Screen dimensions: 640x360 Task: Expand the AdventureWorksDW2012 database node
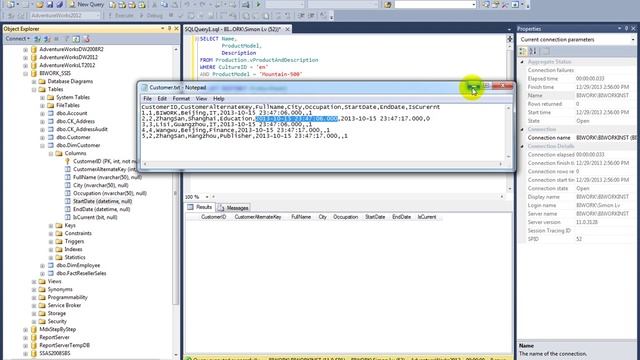[x=25, y=58]
